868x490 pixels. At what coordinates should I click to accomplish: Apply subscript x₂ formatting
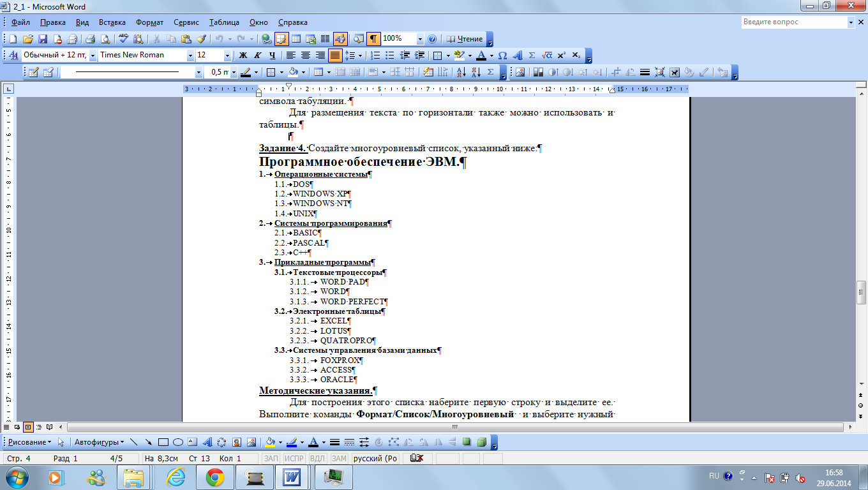[x=576, y=56]
